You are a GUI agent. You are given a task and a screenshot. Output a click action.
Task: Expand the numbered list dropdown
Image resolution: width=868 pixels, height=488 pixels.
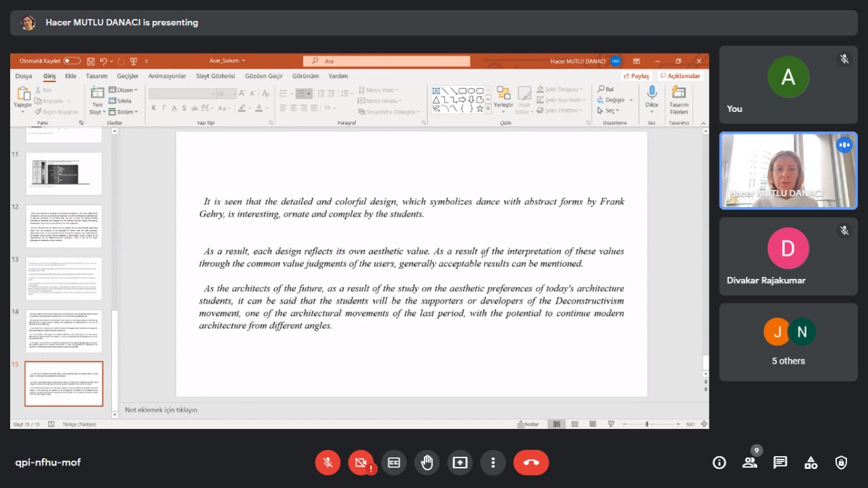coord(309,94)
